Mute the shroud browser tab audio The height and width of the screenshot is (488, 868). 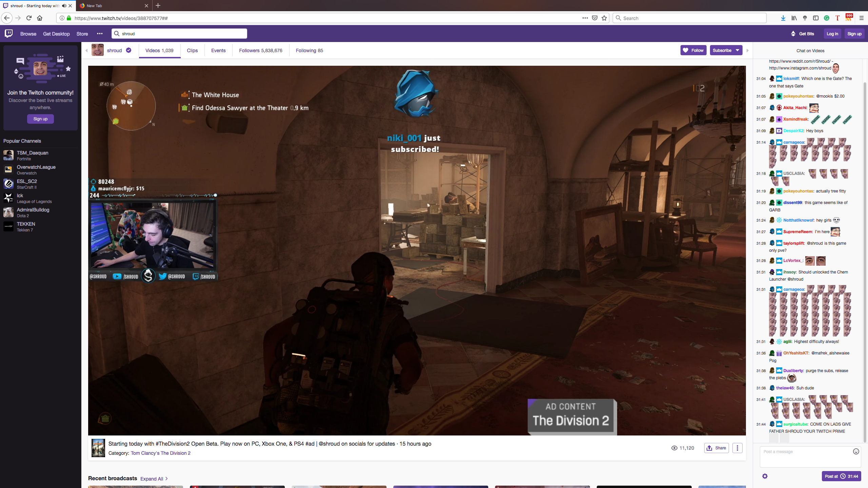[x=64, y=6]
